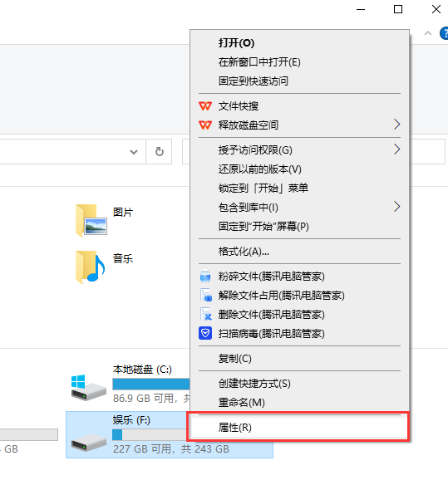Expand the 释放磁盘空间 submenu arrow

[397, 125]
